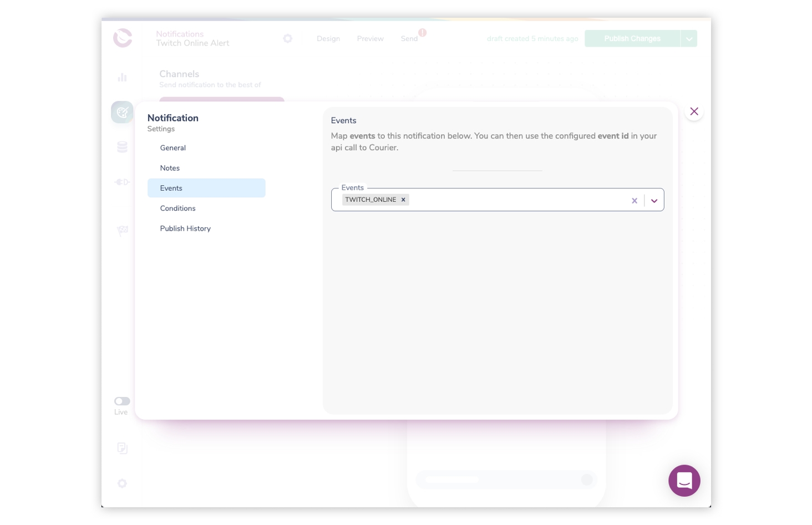812x525 pixels.
Task: Switch to the Preview tab
Action: (x=370, y=39)
